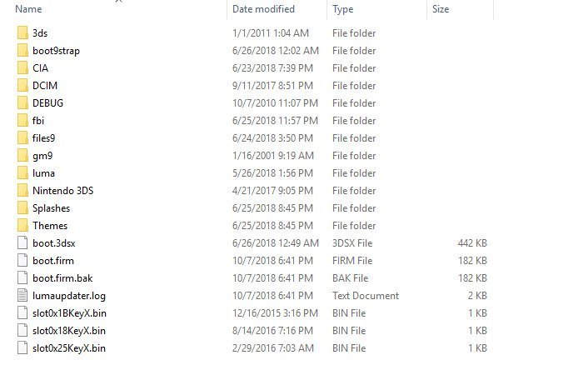Select the Themes folder icon

point(22,226)
